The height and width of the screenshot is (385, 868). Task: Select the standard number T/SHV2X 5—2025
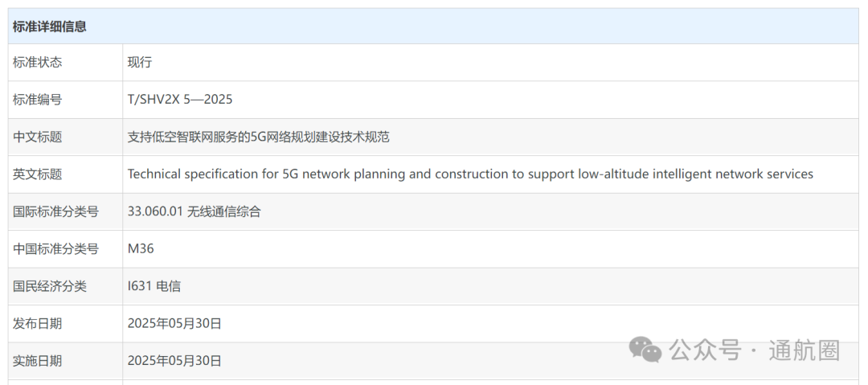(180, 100)
